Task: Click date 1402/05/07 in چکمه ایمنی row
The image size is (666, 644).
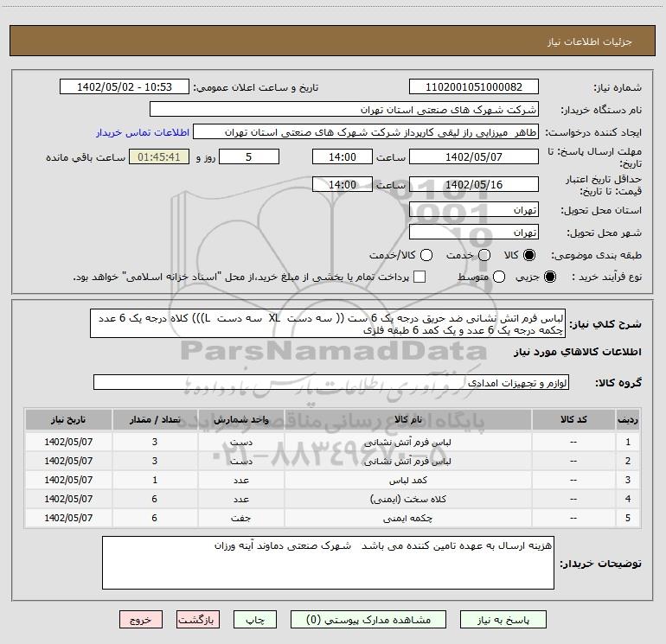Action: [68, 519]
